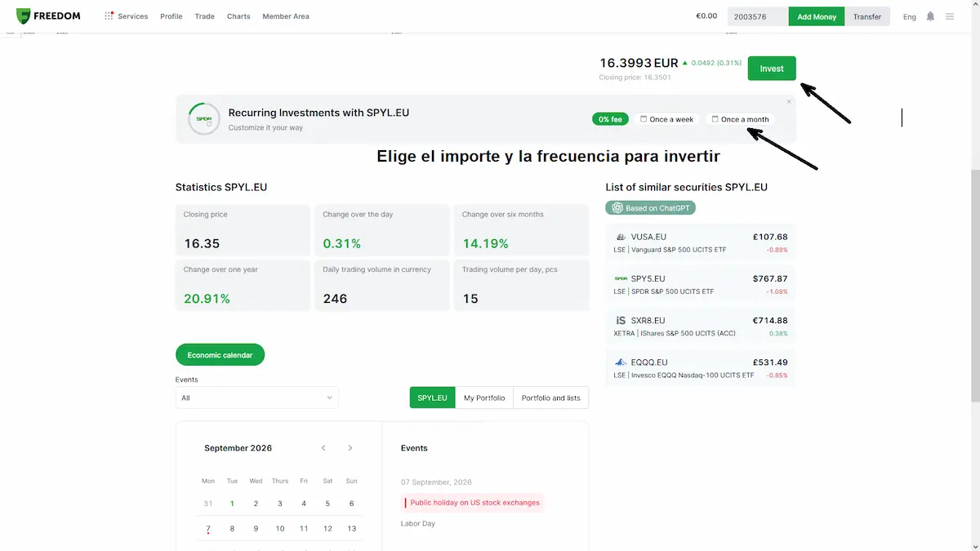Click the 0% fee badge

pyautogui.click(x=610, y=119)
